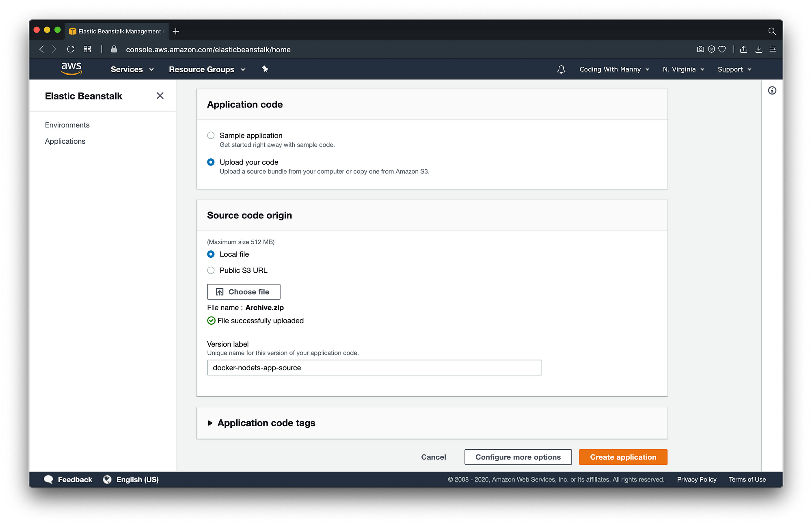Image resolution: width=812 pixels, height=526 pixels.
Task: Click the Choose file button
Action: (244, 292)
